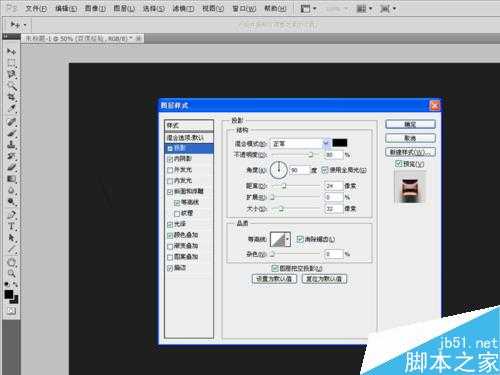This screenshot has width=500, height=375.
Task: Select the Horizontal Type tool
Action: [x=11, y=226]
